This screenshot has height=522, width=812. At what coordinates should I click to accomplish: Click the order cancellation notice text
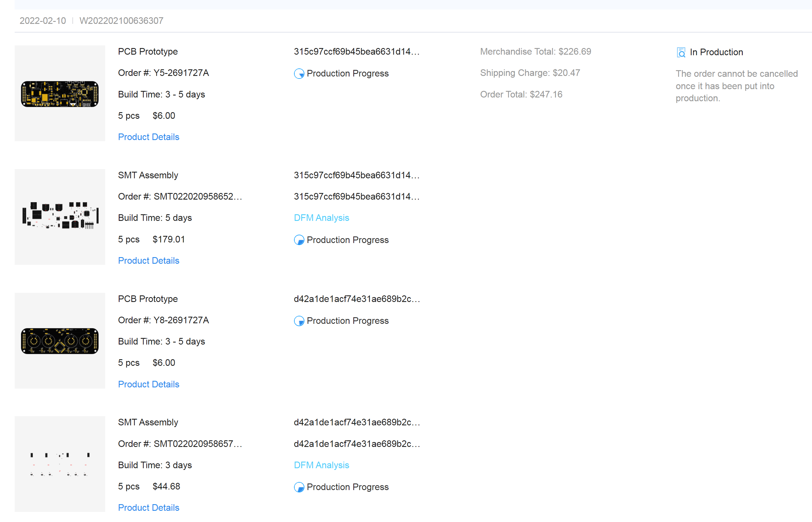(x=736, y=86)
